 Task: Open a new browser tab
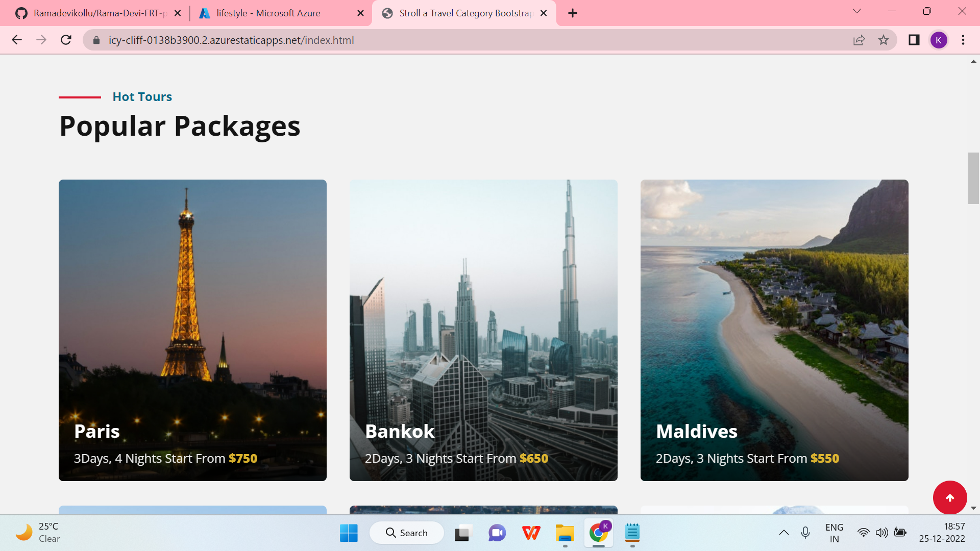click(x=573, y=13)
